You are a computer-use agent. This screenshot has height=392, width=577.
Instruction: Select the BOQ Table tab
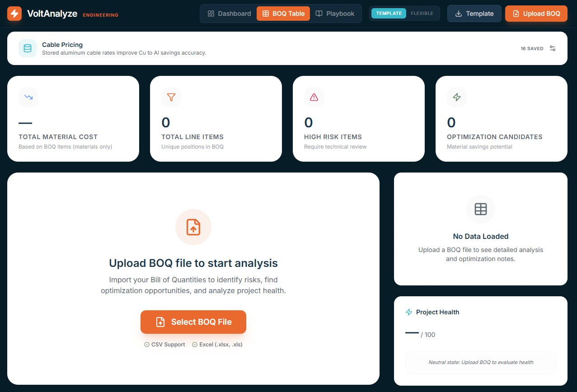pos(283,14)
